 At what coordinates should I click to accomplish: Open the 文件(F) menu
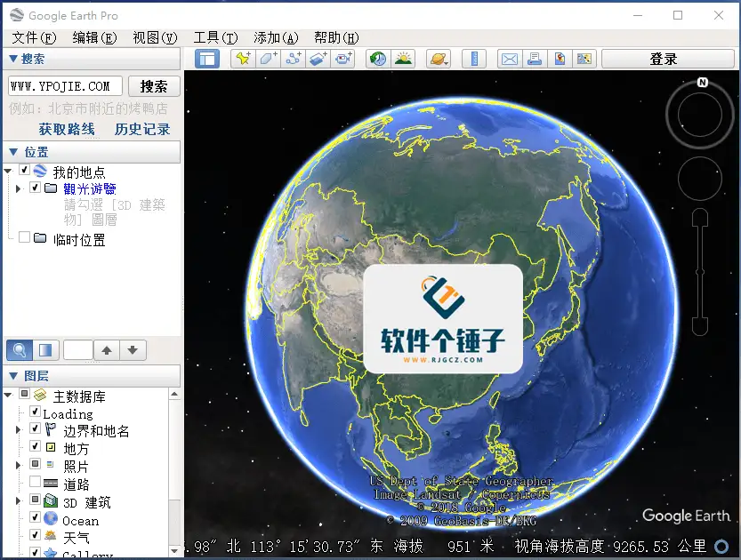[x=34, y=37]
